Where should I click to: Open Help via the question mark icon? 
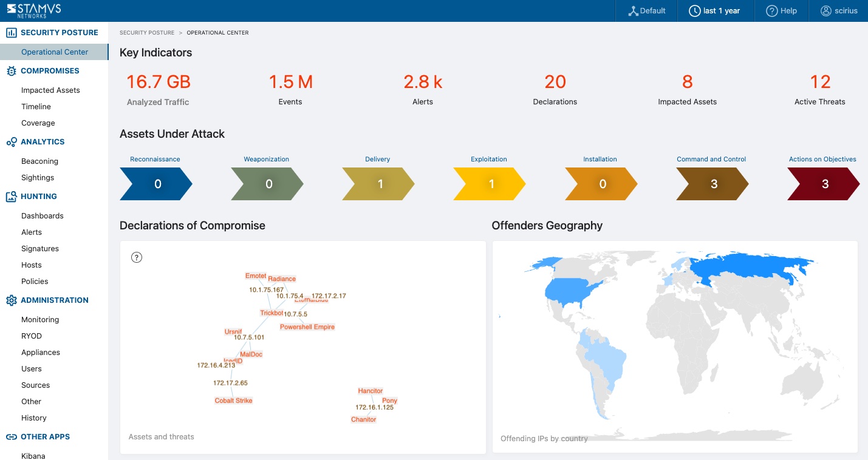(771, 10)
